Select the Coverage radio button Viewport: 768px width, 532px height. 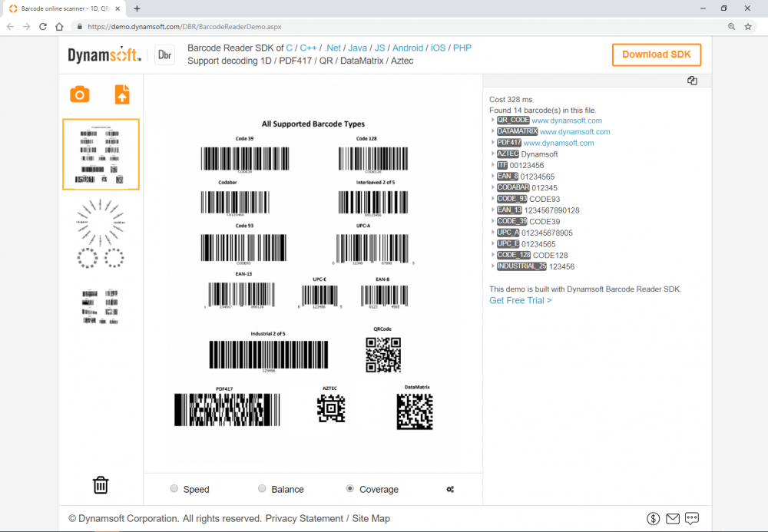[350, 489]
